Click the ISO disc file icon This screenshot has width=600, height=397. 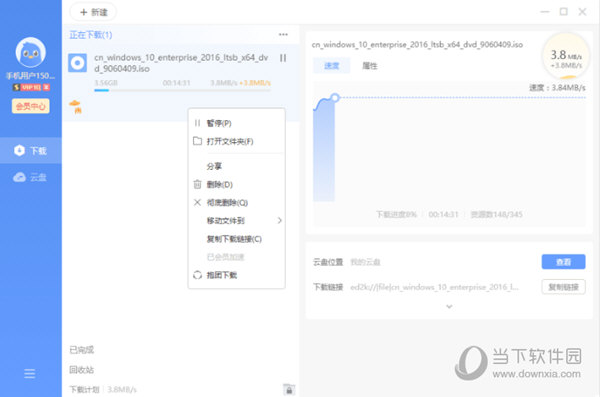click(78, 63)
